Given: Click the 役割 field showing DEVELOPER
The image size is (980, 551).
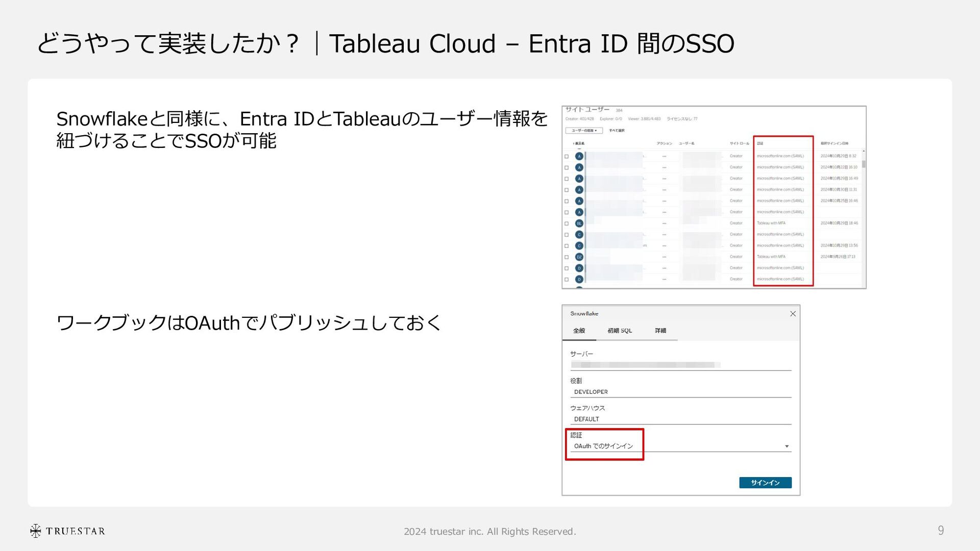Looking at the screenshot, I should click(680, 392).
